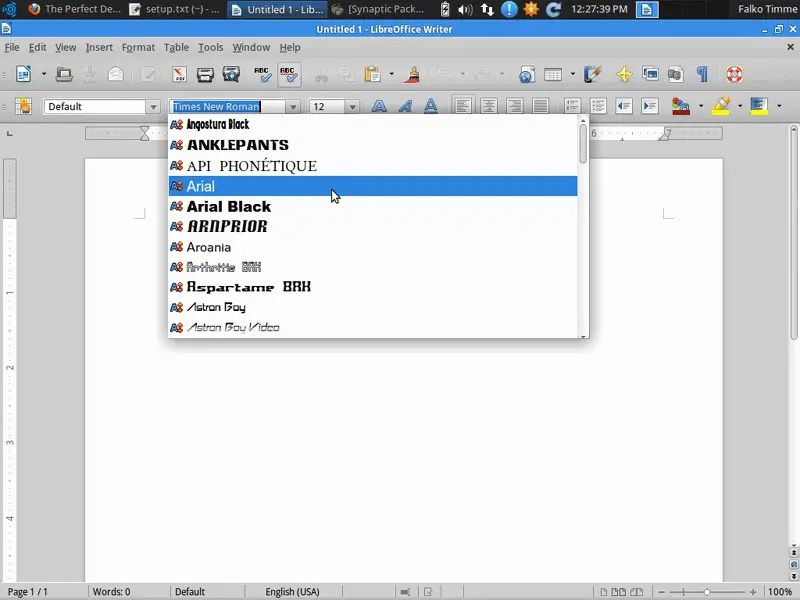
Task: Toggle Nonprinting Characters pilcrow icon
Action: pyautogui.click(x=702, y=74)
